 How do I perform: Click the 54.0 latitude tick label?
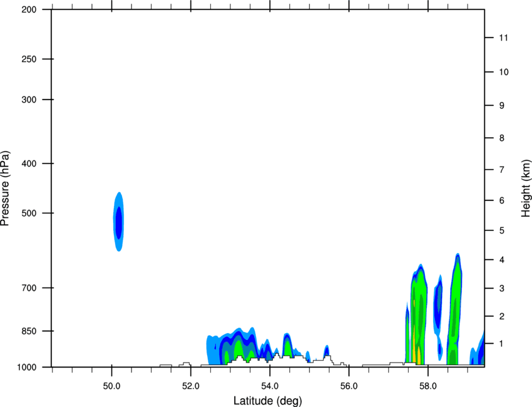coord(270,386)
